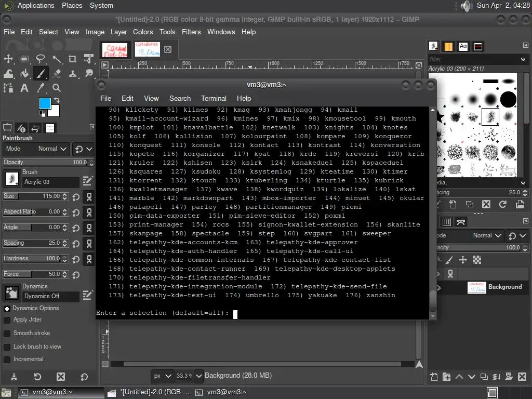Open brush tag dropdown above spacing

pyautogui.click(x=523, y=183)
